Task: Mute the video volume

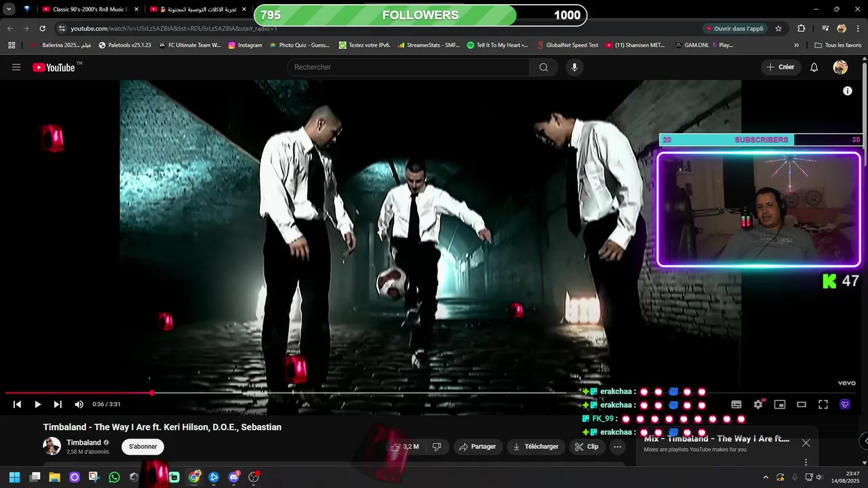Action: pos(79,405)
